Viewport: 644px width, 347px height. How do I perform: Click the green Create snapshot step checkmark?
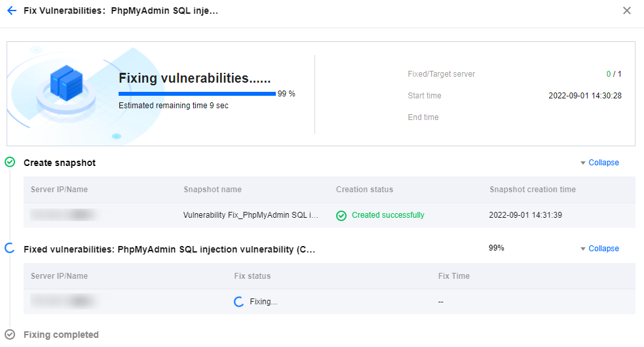10,162
